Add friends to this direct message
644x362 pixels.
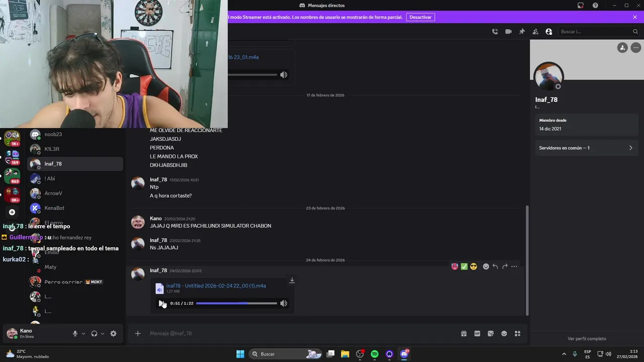tap(535, 32)
